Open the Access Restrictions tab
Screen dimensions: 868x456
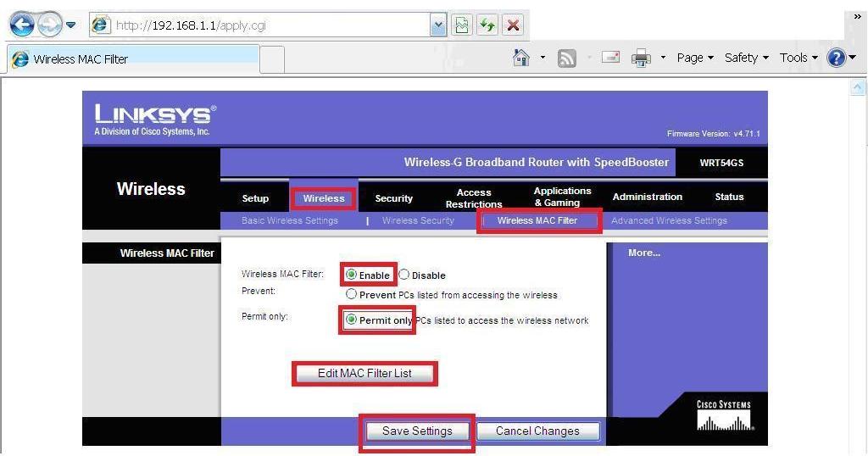tap(474, 198)
